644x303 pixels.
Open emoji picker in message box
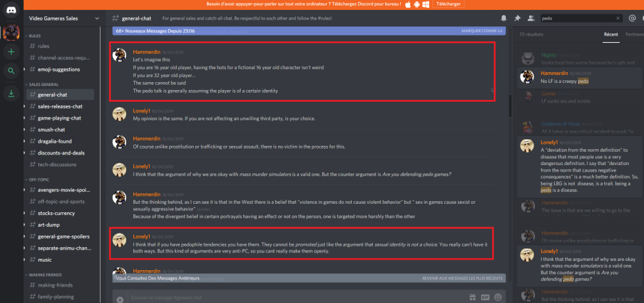click(498, 297)
